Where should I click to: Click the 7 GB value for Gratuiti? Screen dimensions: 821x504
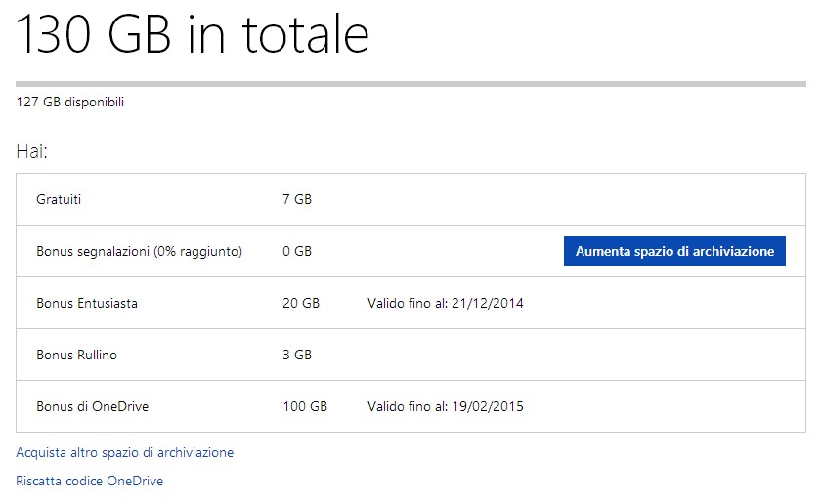tap(297, 199)
